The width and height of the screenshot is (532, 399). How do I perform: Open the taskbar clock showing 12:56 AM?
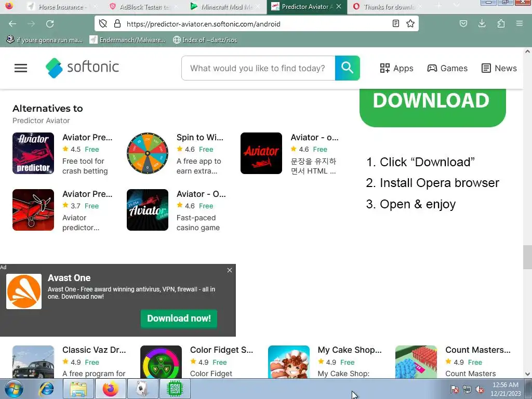pos(506,389)
